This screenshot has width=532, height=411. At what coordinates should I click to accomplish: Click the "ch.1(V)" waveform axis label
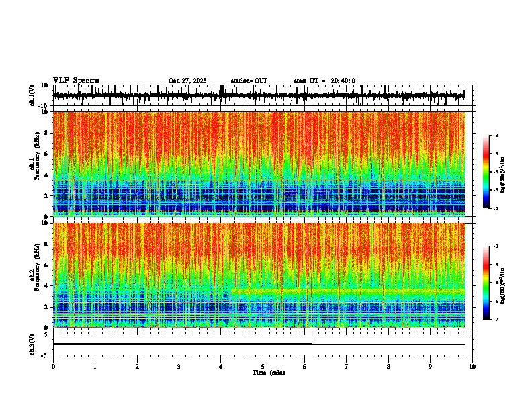pos(32,95)
